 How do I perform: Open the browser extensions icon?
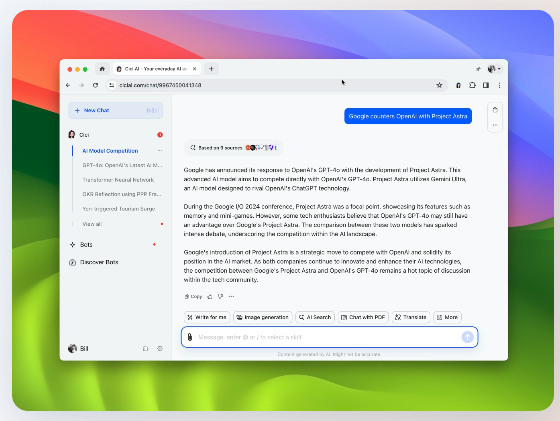coord(472,85)
